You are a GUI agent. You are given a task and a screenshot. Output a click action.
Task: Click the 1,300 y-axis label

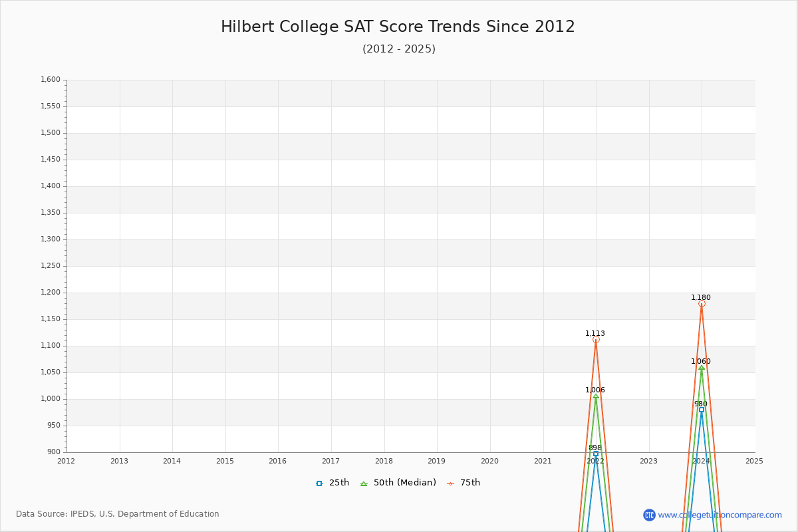(x=51, y=239)
